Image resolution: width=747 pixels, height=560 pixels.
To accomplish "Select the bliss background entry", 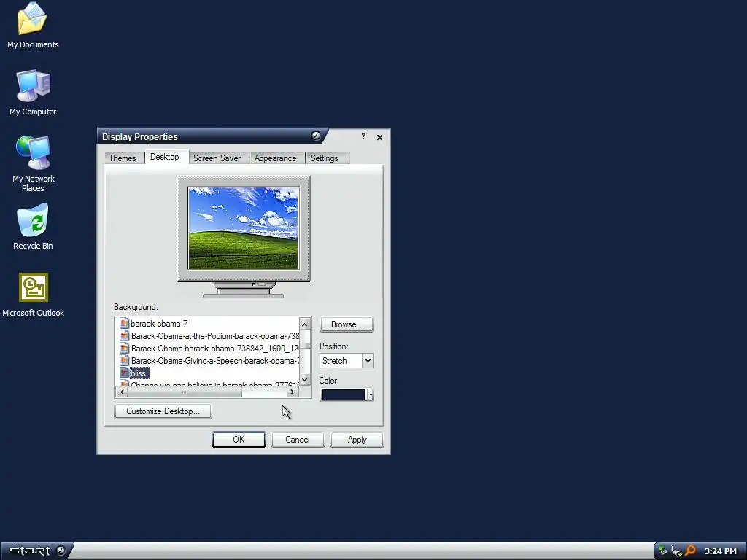I will pyautogui.click(x=138, y=373).
